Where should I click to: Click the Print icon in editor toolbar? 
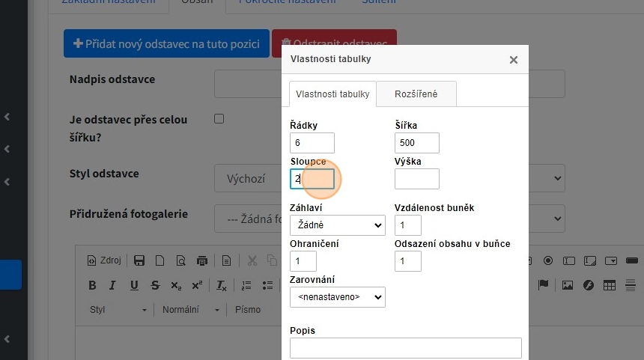(201, 260)
